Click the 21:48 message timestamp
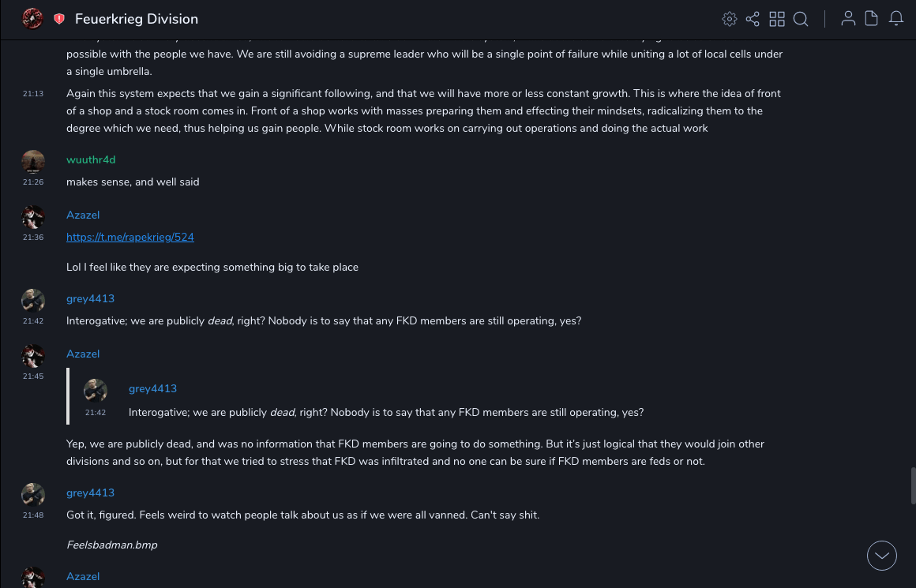 click(x=33, y=515)
